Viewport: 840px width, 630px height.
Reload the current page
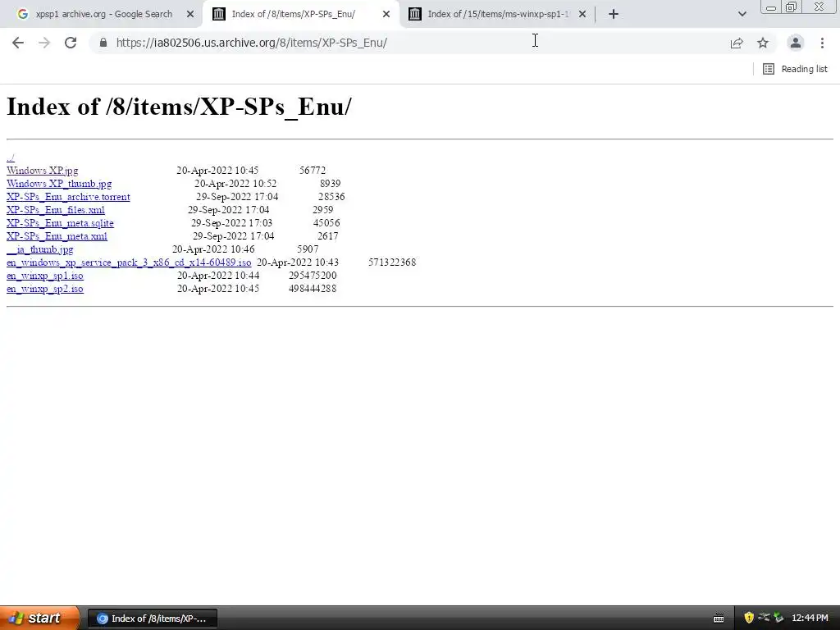71,43
